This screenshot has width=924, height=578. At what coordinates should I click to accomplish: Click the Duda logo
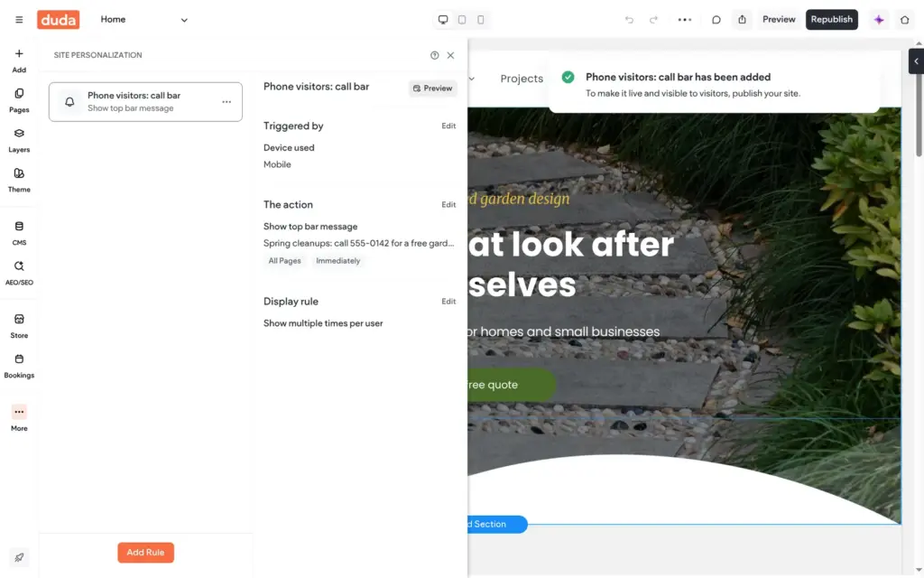pyautogui.click(x=59, y=20)
